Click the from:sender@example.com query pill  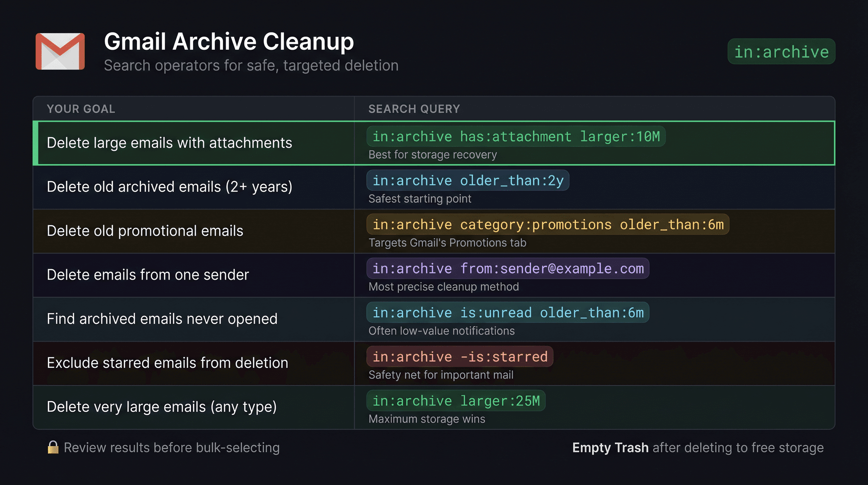point(507,268)
